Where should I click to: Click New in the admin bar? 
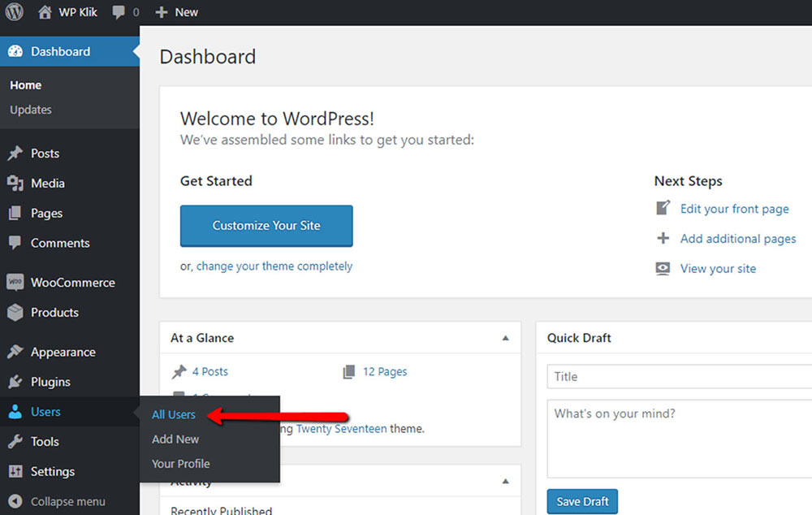pyautogui.click(x=187, y=12)
